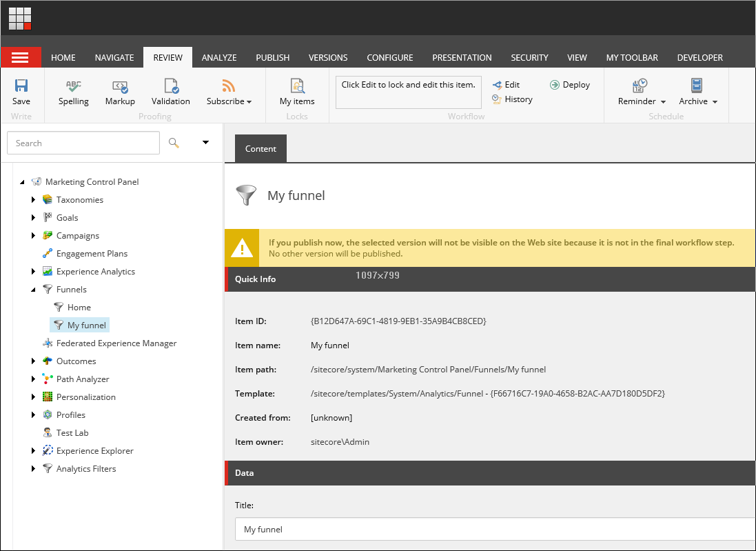Click the Deploy workflow command
756x551 pixels.
(x=570, y=85)
